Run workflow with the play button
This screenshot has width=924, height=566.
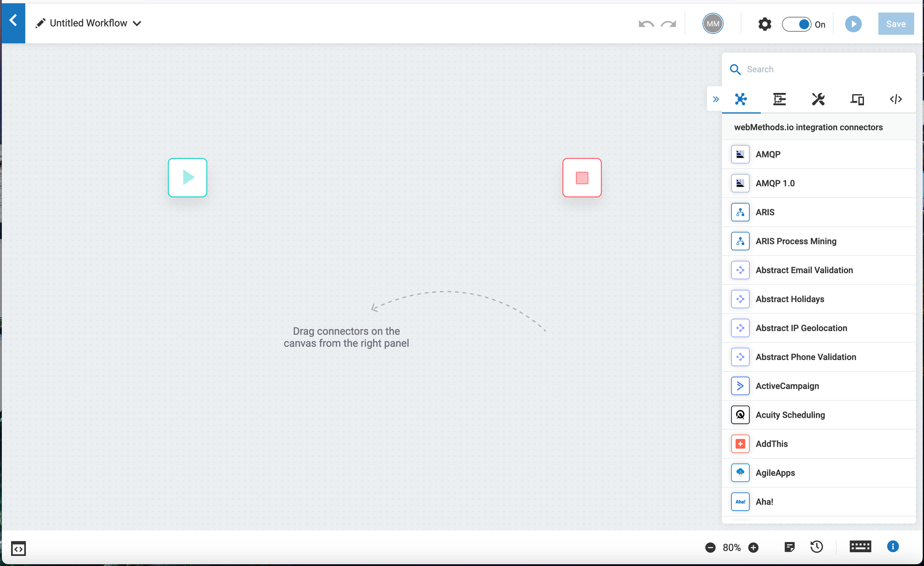(x=853, y=24)
